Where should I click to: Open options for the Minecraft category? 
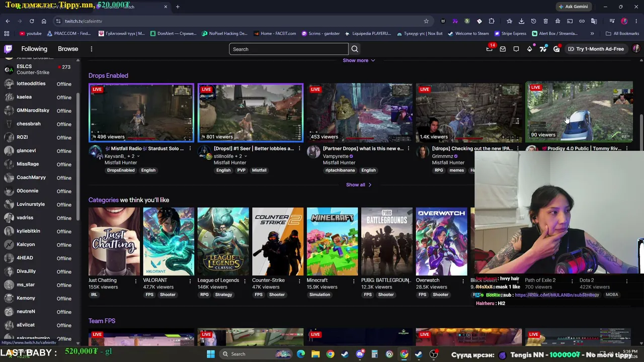(x=354, y=281)
